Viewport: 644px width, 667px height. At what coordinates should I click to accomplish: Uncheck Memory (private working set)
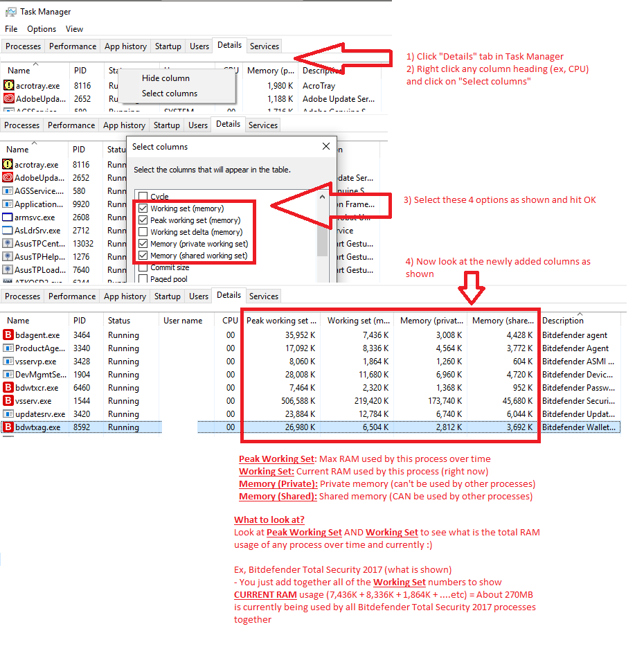pyautogui.click(x=143, y=244)
